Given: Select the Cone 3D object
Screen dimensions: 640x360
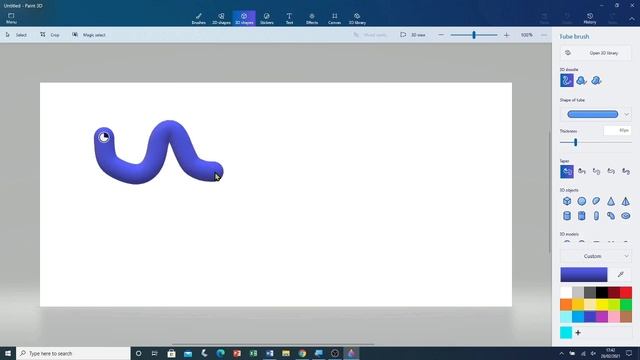Looking at the screenshot, I should 611,201.
